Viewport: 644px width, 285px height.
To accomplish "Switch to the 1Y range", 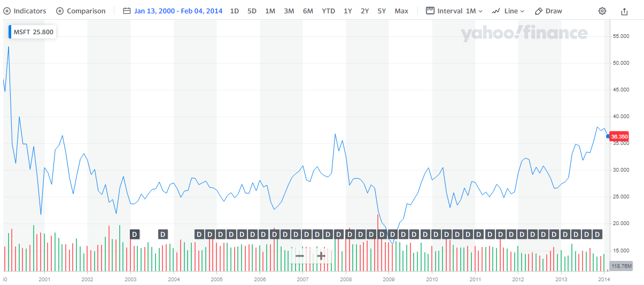I will click(x=347, y=11).
